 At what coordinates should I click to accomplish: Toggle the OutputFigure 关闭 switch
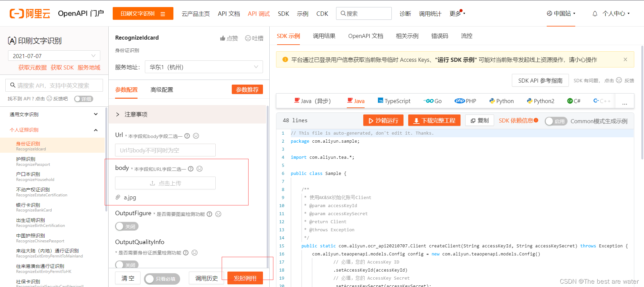(126, 227)
